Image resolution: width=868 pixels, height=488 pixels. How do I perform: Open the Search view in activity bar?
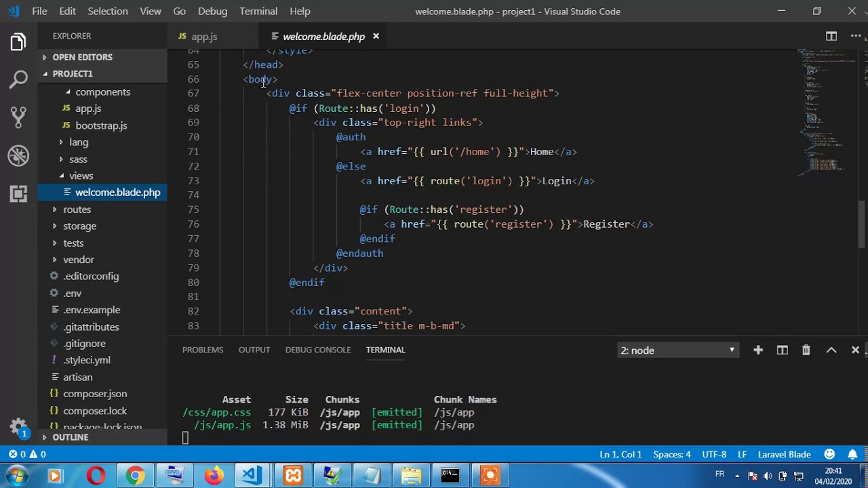18,80
